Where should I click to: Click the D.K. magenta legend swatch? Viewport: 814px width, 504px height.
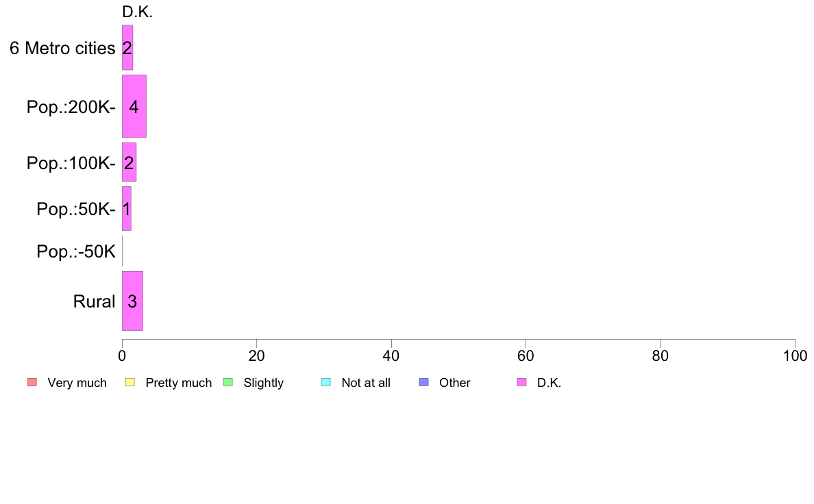521,383
